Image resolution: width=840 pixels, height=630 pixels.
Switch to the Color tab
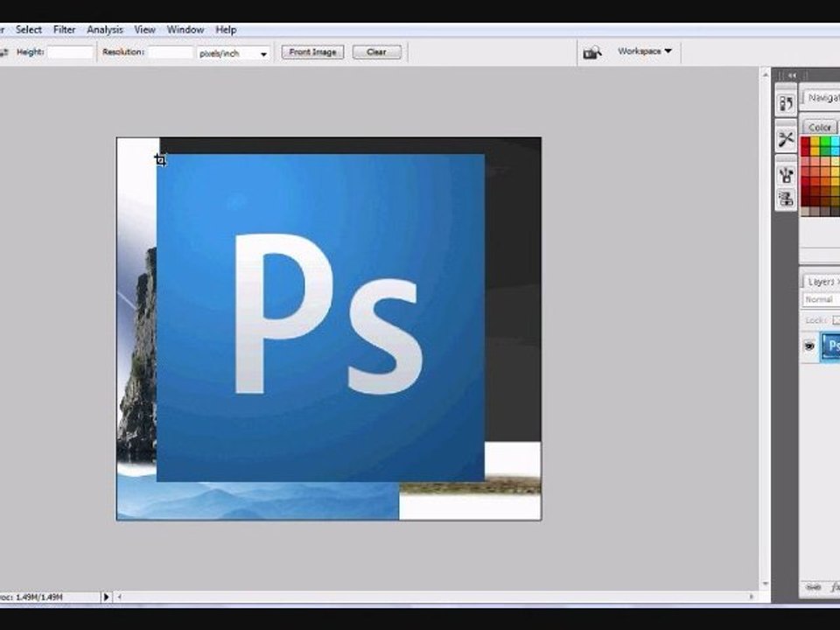[820, 127]
